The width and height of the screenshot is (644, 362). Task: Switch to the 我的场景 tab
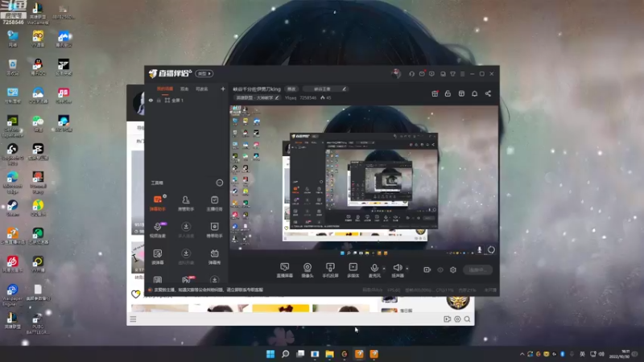point(165,88)
